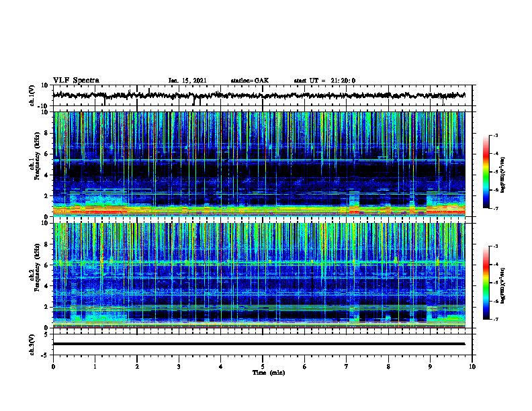The width and height of the screenshot is (532, 411).
Task: Click time axis tick label "9"
Action: 430,367
